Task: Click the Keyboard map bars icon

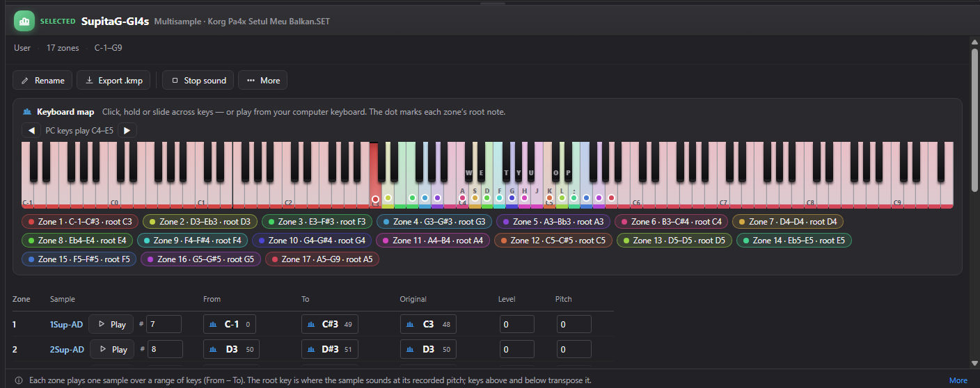Action: [27, 112]
